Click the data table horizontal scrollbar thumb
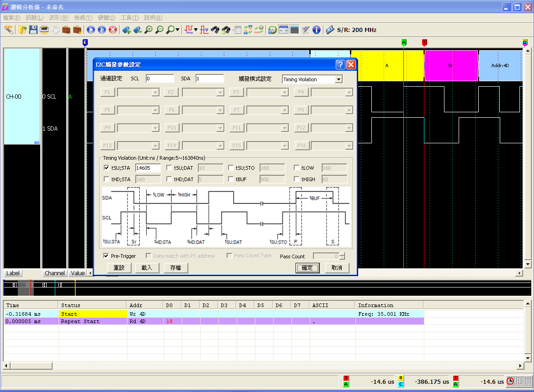Screen dimensions: 534x392 click(31, 366)
